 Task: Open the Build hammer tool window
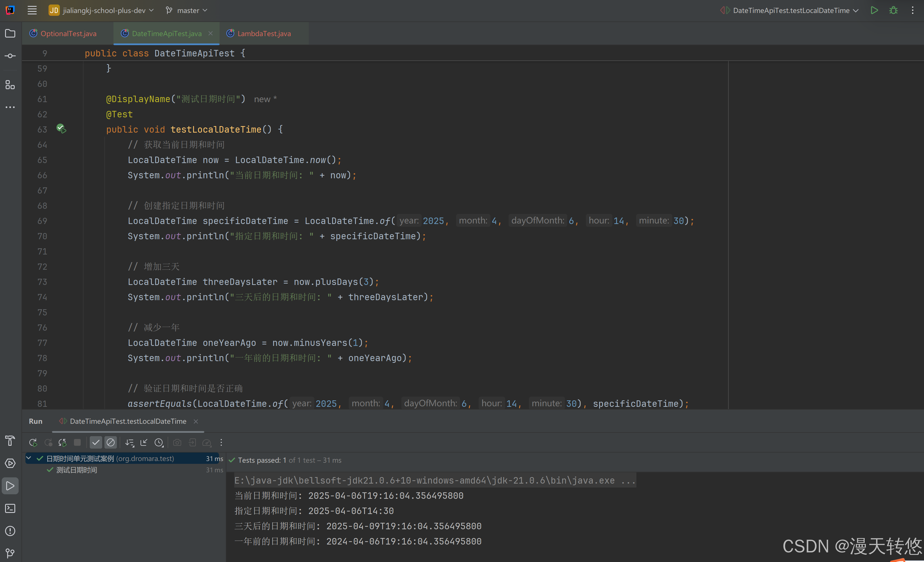coord(10,441)
